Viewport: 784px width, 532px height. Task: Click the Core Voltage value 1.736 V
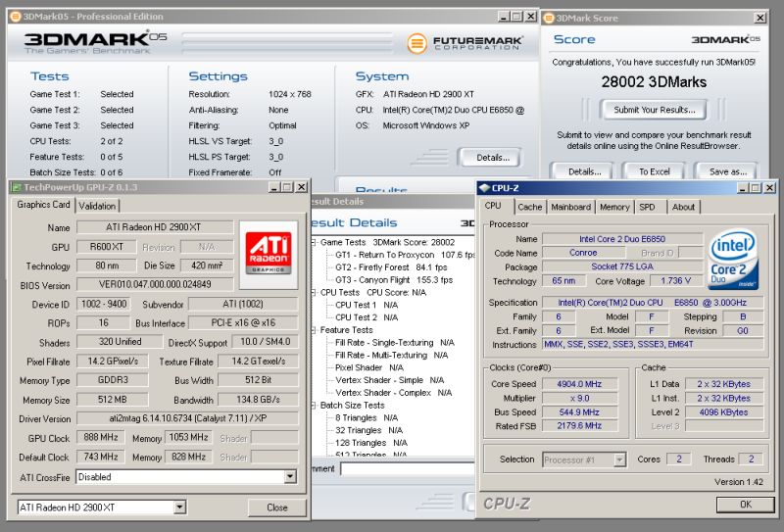[x=675, y=281]
